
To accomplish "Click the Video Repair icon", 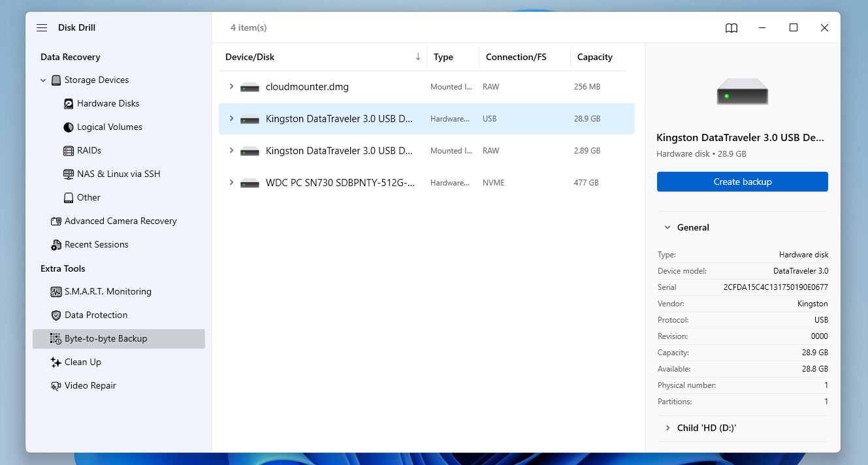I will coord(56,386).
